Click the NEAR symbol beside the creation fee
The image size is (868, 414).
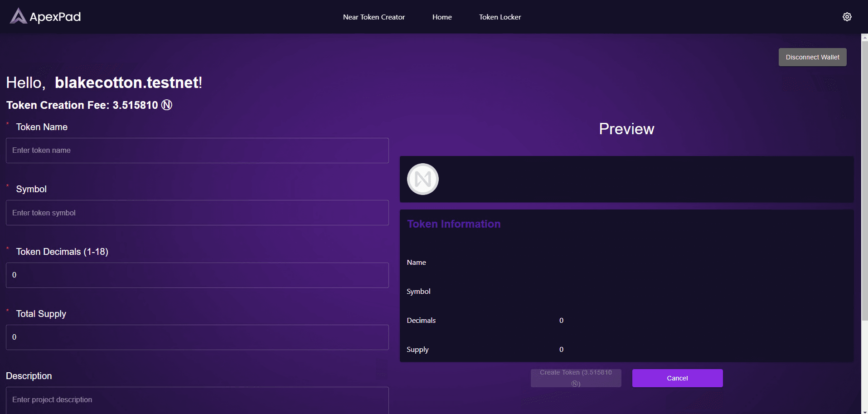[x=167, y=105]
